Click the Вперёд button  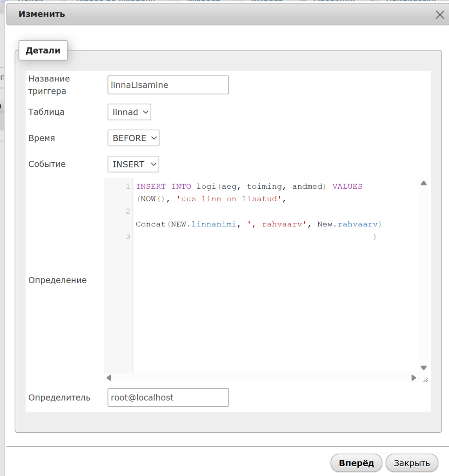click(x=356, y=463)
